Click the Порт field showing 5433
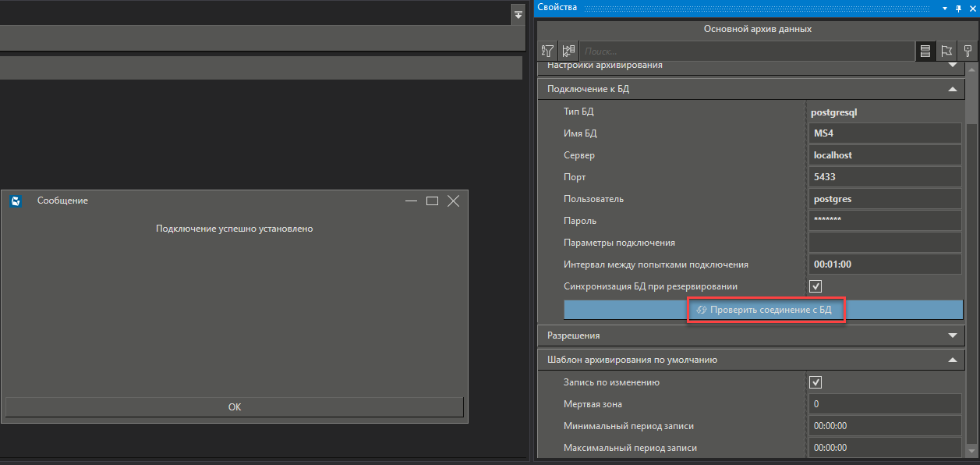Viewport: 980px width, 465px height. pyautogui.click(x=885, y=177)
